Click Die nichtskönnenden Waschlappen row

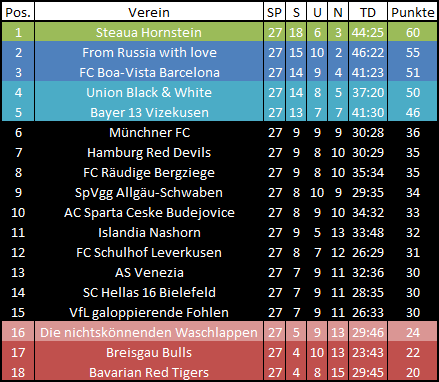tap(219, 332)
